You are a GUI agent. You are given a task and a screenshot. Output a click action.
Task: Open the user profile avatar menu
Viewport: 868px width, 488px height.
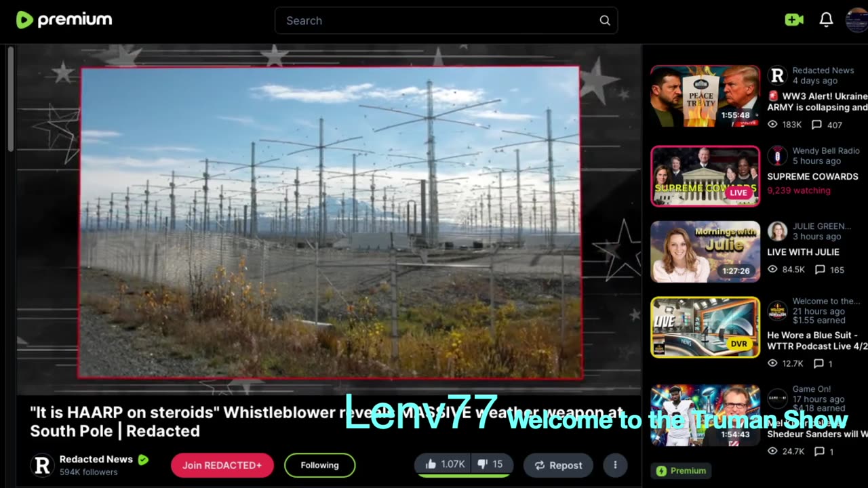click(x=857, y=20)
